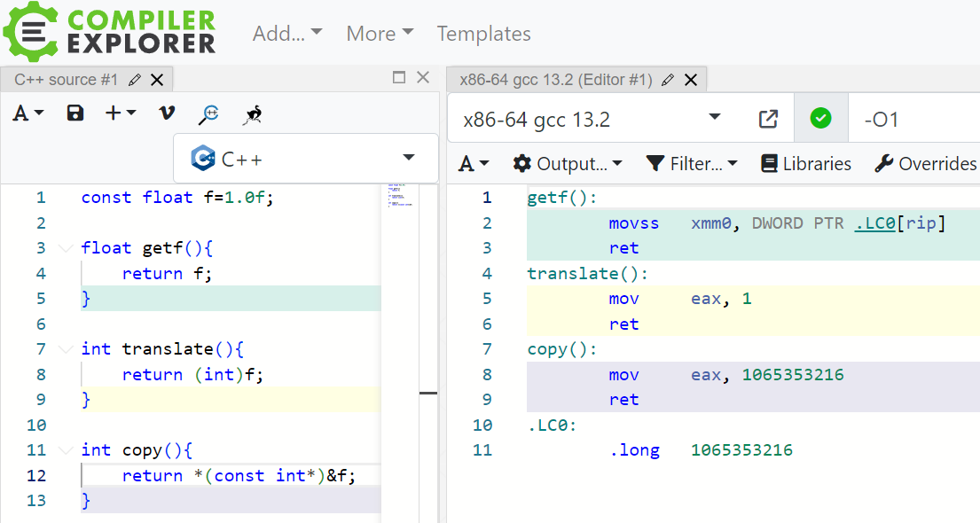This screenshot has width=980, height=523.
Task: Open the Templates link
Action: click(x=483, y=34)
